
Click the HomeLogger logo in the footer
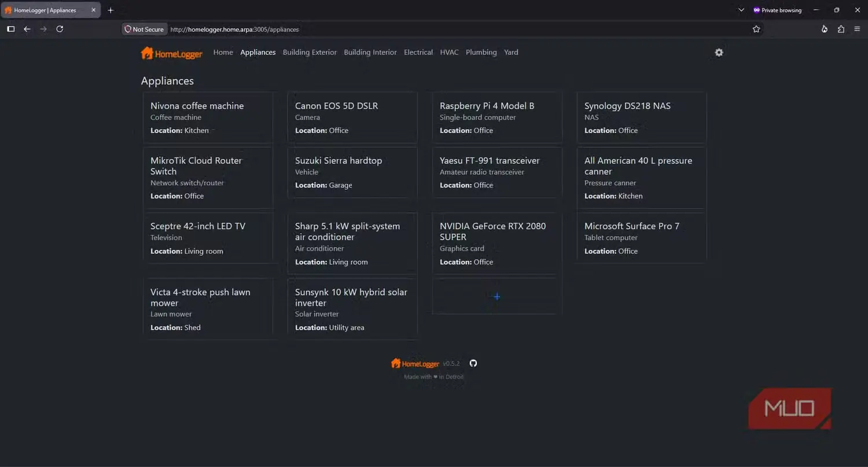(415, 363)
